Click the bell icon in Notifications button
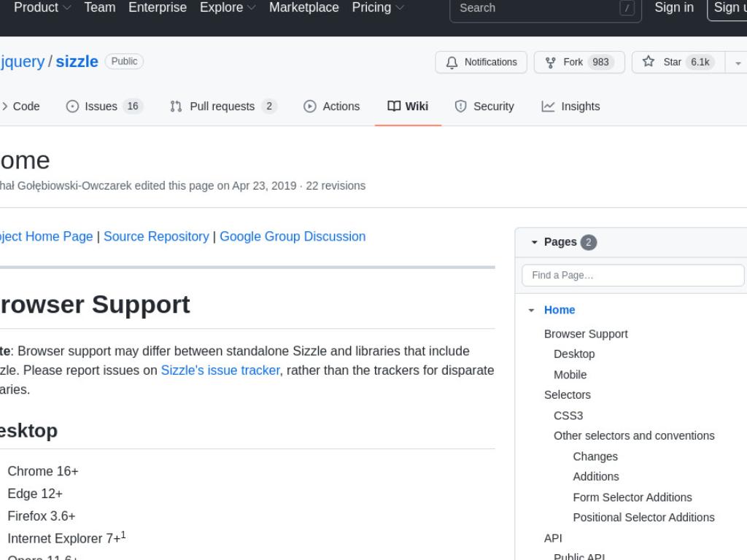This screenshot has width=747, height=560. [x=452, y=63]
